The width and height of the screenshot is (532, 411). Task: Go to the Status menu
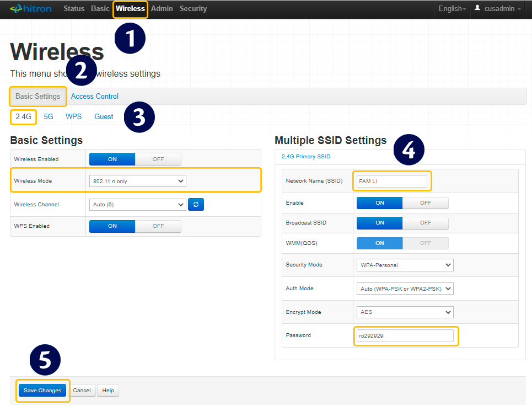74,8
